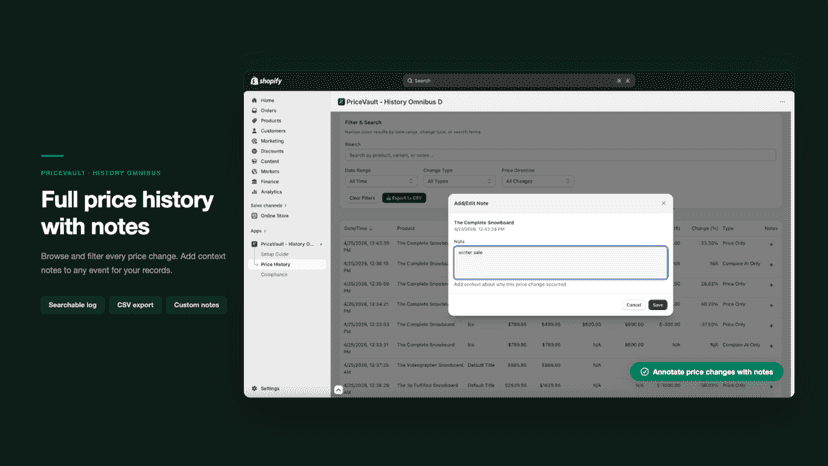Open Finance via its bank icon
Image resolution: width=828 pixels, height=466 pixels.
coord(255,181)
